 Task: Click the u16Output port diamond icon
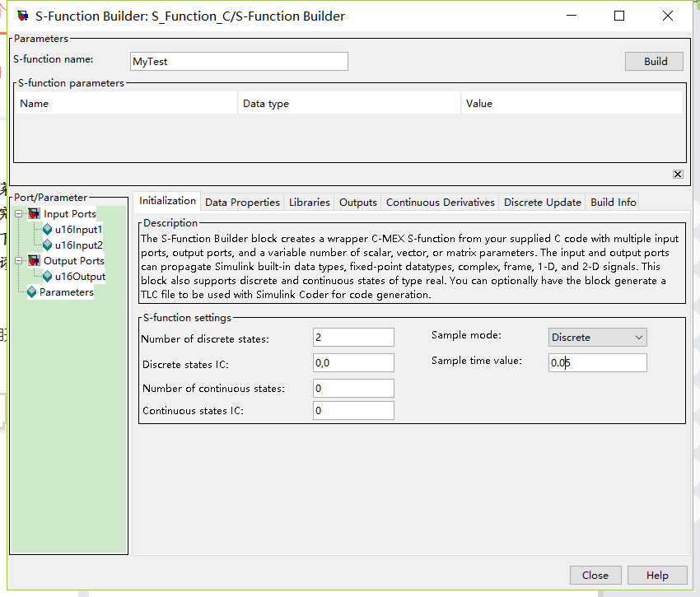[x=47, y=277]
